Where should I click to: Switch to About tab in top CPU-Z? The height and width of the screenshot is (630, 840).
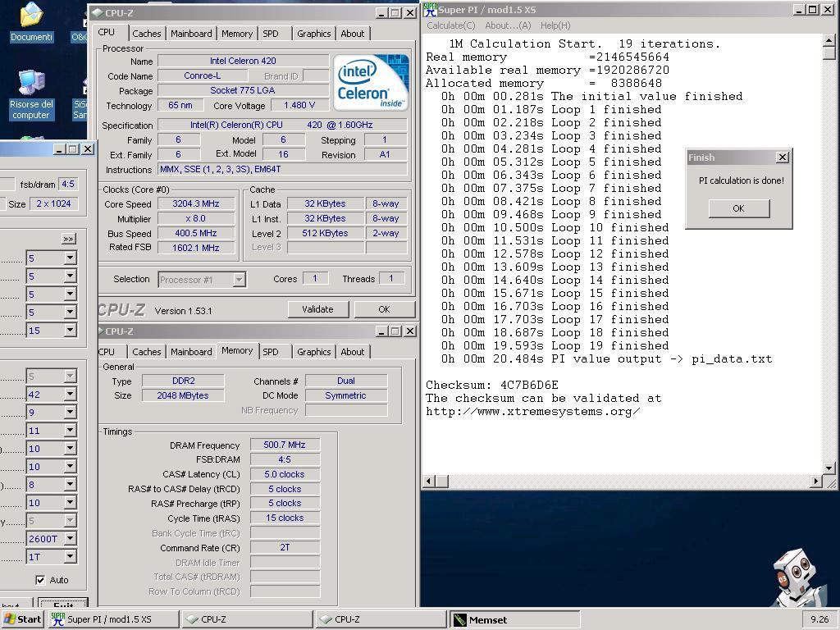click(353, 34)
